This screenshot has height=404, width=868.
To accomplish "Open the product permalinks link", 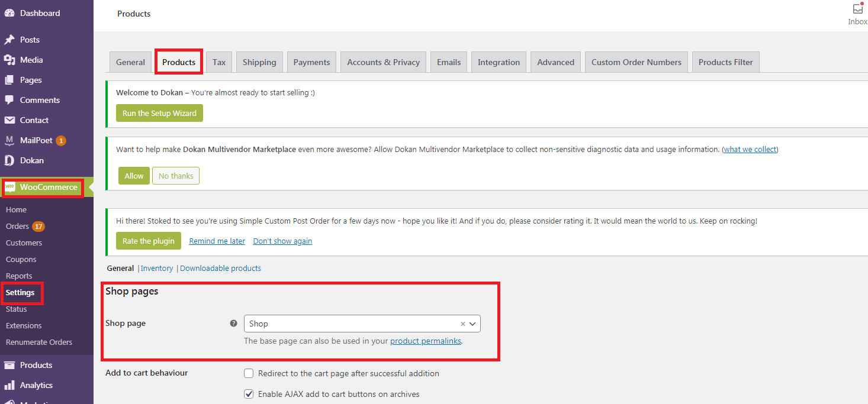I will click(426, 341).
